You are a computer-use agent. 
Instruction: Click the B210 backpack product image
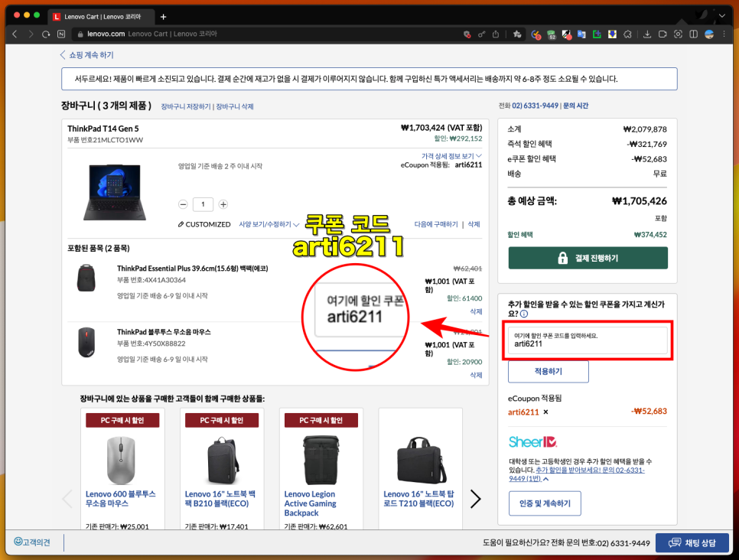click(222, 461)
